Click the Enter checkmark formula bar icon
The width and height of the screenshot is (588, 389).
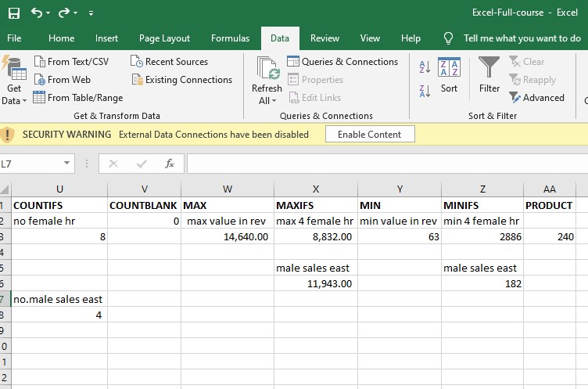[x=142, y=164]
